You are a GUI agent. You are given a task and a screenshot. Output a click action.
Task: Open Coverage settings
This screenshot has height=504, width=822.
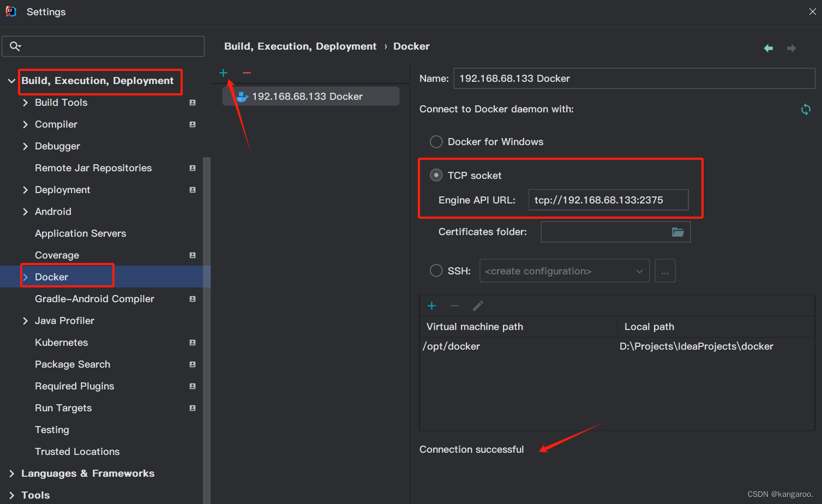(x=57, y=255)
